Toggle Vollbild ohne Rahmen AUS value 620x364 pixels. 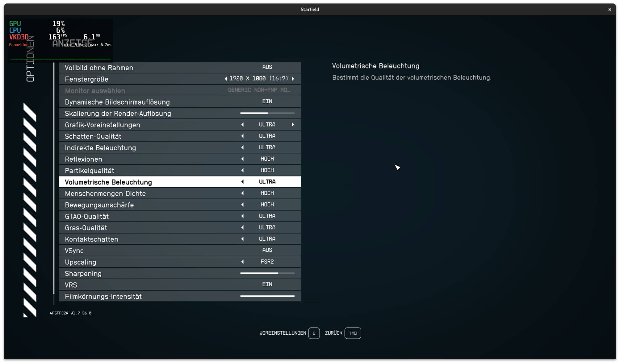[x=267, y=67]
